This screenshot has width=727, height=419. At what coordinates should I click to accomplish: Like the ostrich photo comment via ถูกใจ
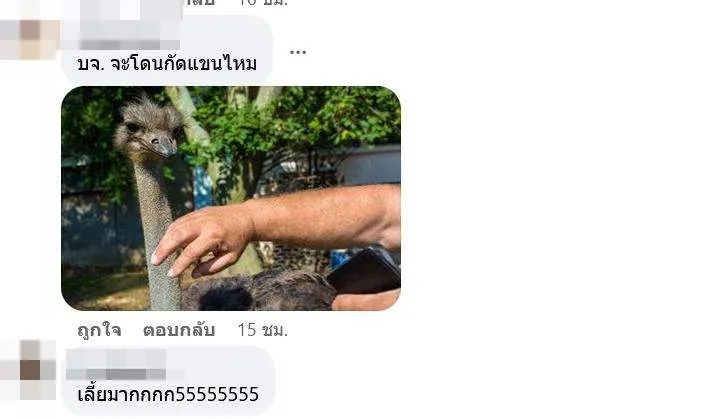99,330
